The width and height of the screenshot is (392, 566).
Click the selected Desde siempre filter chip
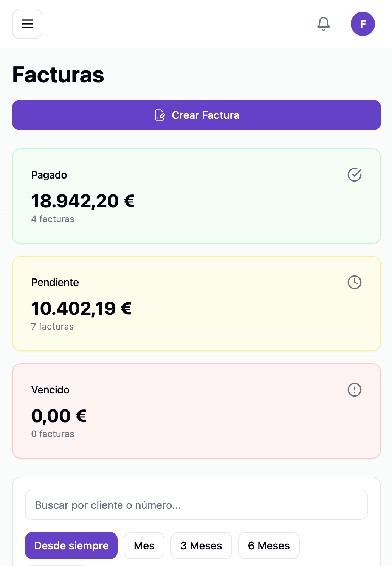[71, 546]
